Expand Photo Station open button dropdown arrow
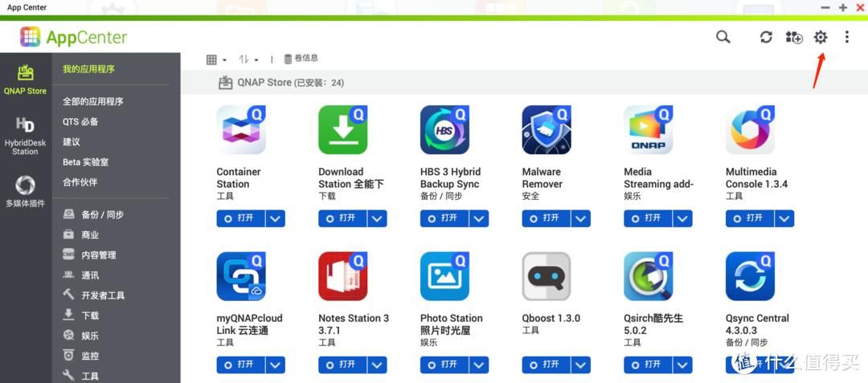The width and height of the screenshot is (868, 383). click(479, 365)
